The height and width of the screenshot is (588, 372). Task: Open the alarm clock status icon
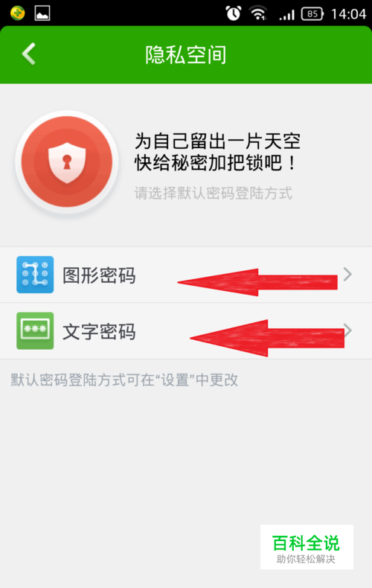(x=234, y=13)
